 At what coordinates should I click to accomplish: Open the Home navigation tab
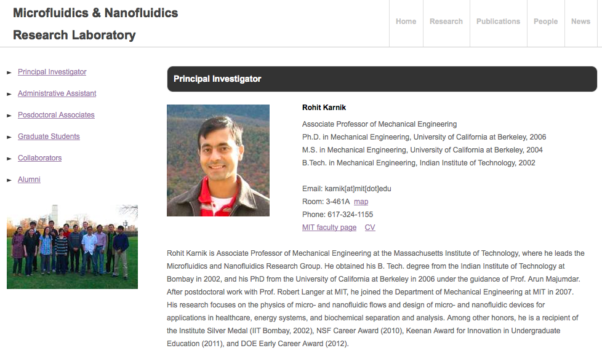tap(406, 22)
